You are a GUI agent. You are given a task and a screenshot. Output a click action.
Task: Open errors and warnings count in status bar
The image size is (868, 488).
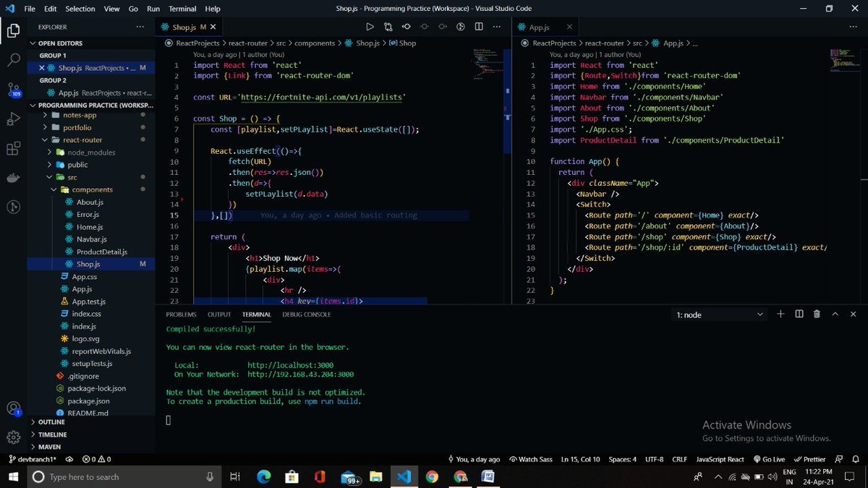[x=96, y=459]
